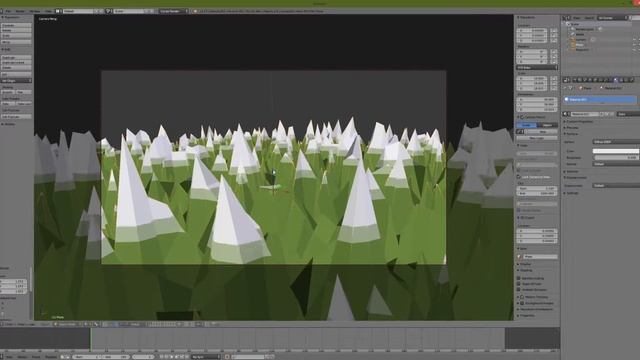
Task: Click the Lens focal length field
Action: (x=537, y=153)
